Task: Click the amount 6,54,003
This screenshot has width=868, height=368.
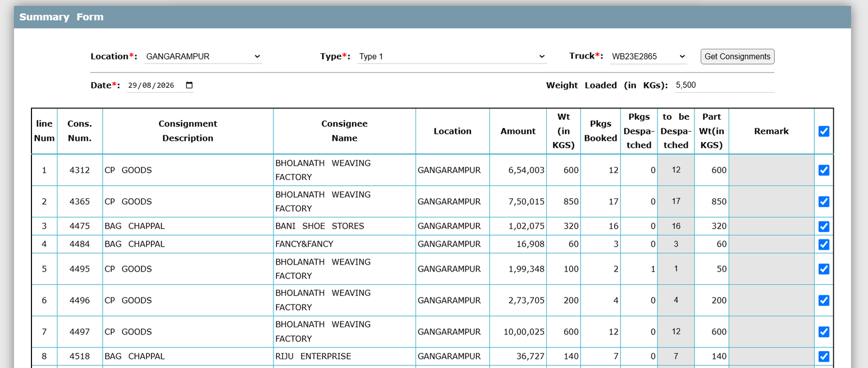Action: tap(526, 170)
